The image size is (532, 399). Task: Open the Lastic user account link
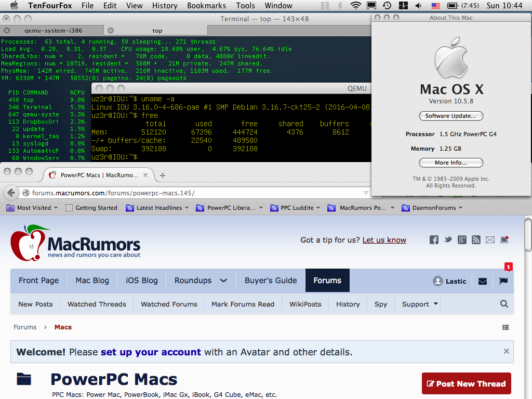point(449,281)
